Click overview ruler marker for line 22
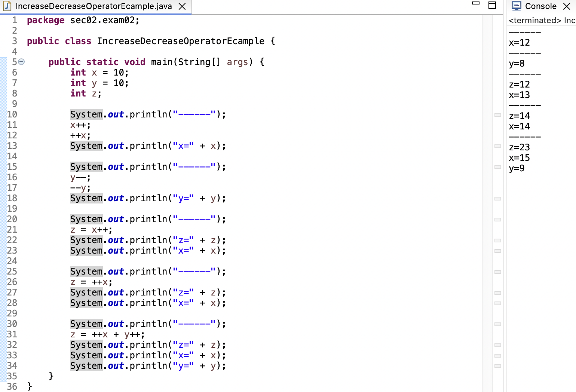 [498, 241]
